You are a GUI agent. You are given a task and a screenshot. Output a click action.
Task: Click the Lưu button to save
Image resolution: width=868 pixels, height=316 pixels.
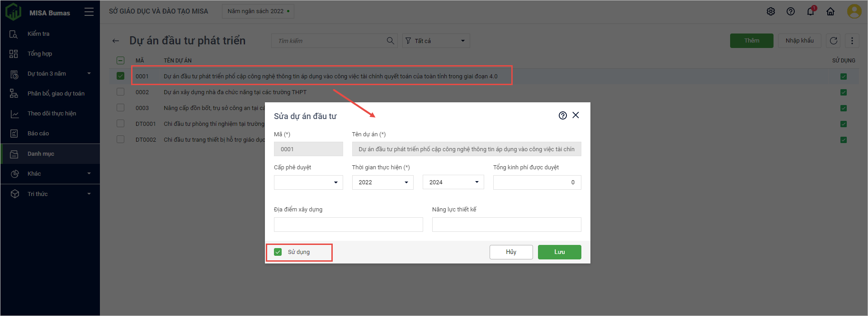[559, 252]
